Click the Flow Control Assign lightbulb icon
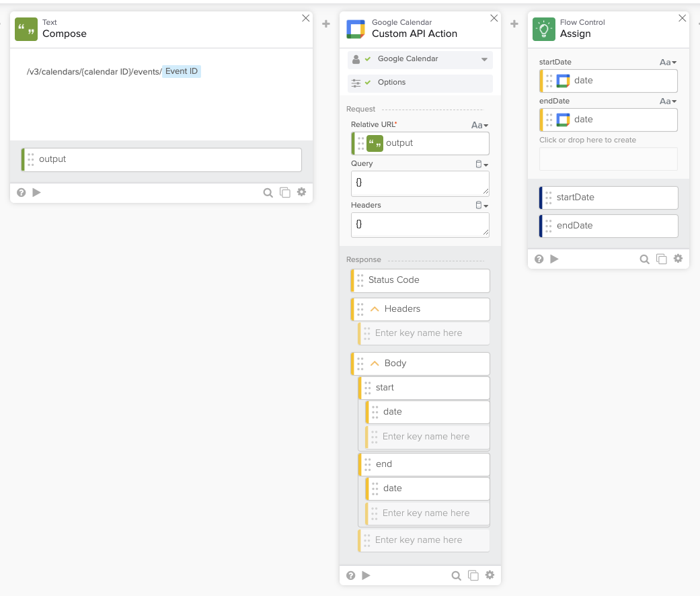This screenshot has height=596, width=700. point(543,29)
